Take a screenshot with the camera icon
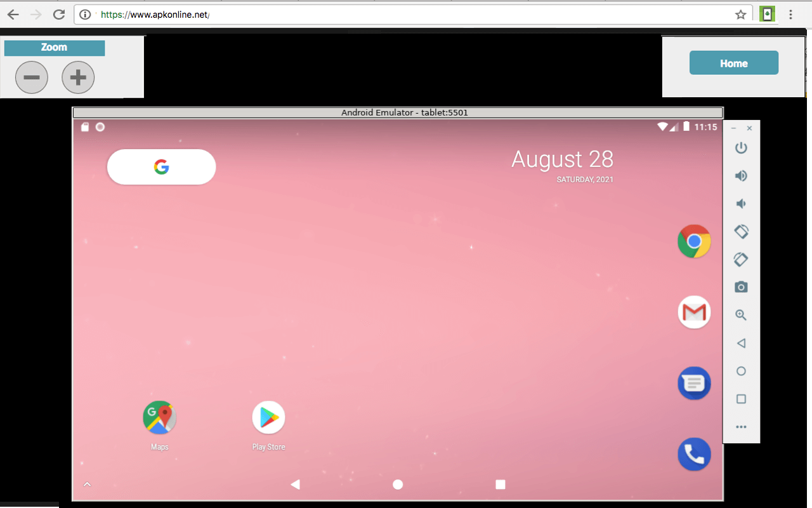812x508 pixels. pyautogui.click(x=741, y=287)
